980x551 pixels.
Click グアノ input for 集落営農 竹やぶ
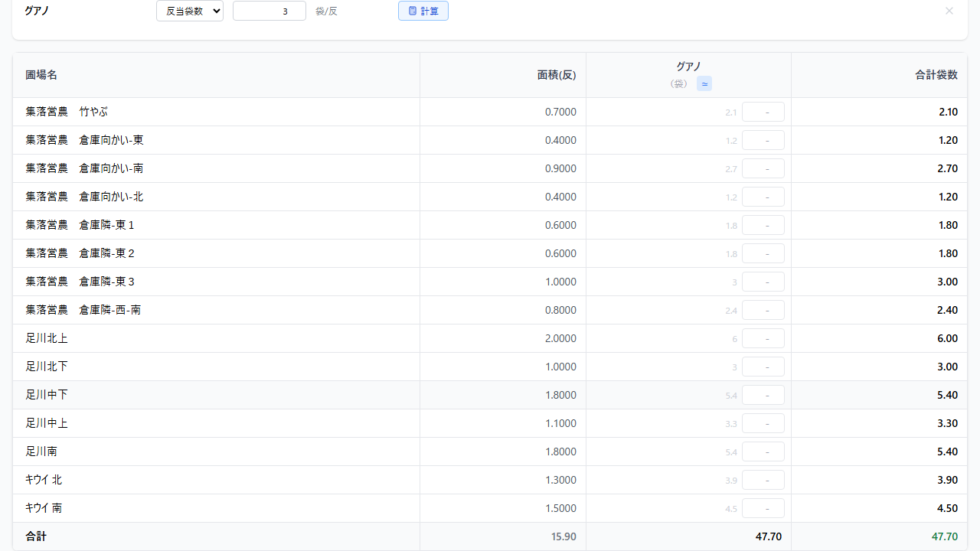pos(763,112)
